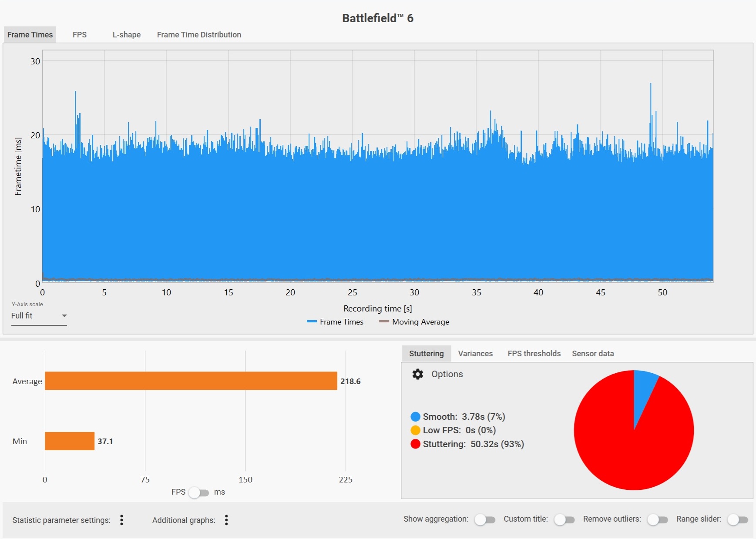This screenshot has height=539, width=756.
Task: Click the blue Smooth legend dot
Action: [415, 417]
